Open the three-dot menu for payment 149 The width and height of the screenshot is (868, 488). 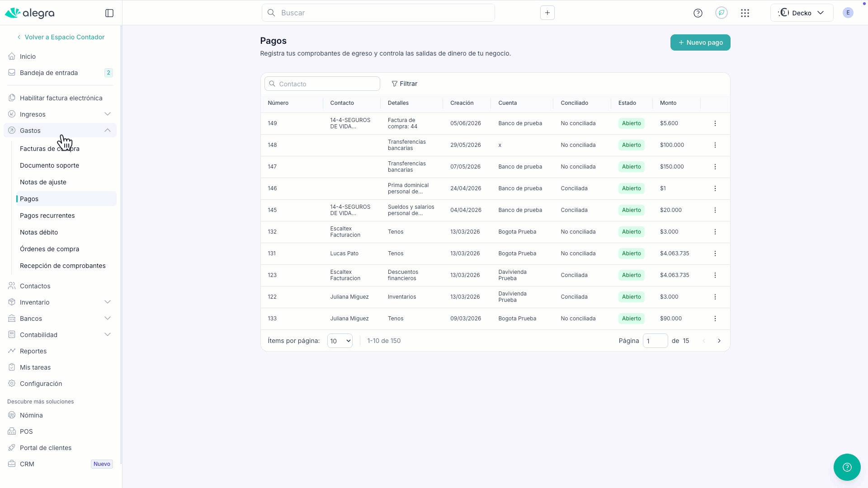[715, 123]
